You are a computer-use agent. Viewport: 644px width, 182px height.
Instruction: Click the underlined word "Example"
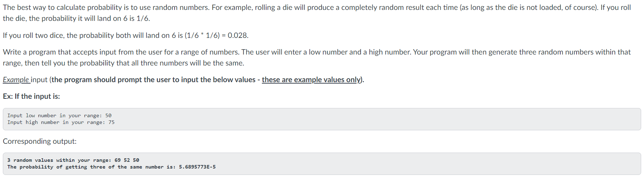tap(16, 80)
